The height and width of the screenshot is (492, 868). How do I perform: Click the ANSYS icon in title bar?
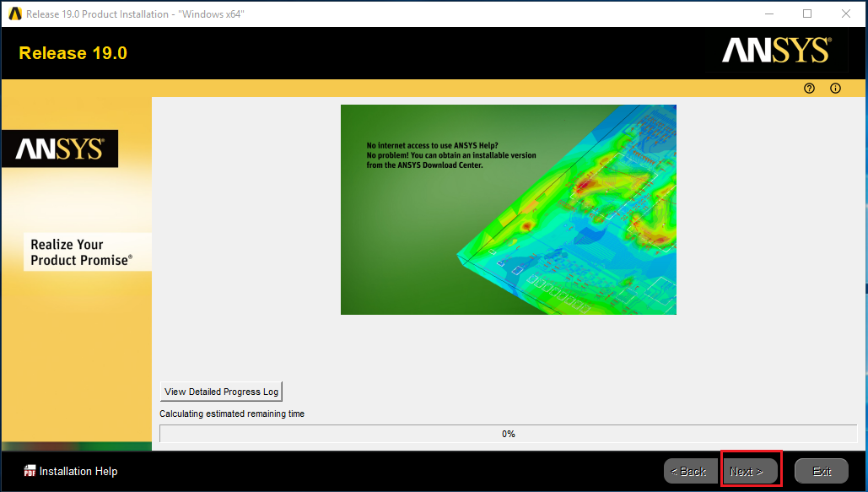click(x=15, y=14)
